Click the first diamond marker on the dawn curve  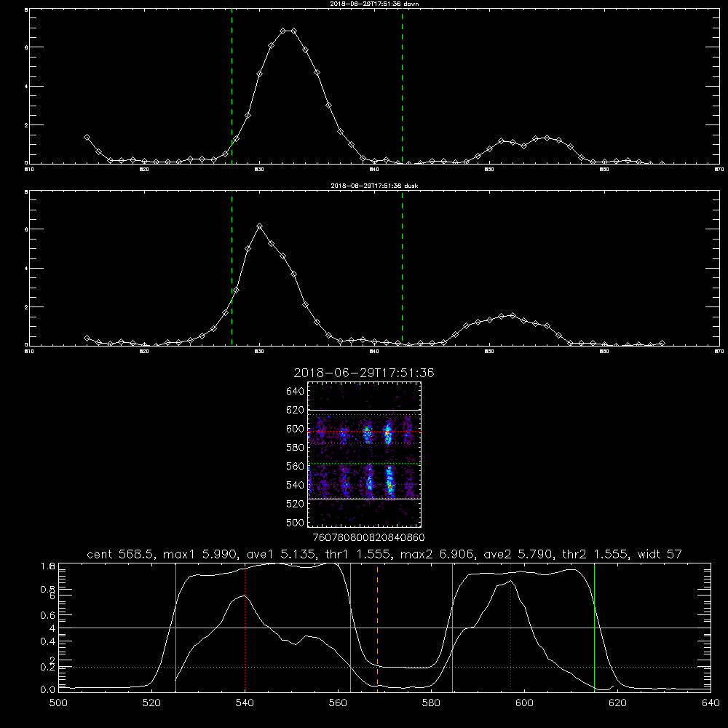pos(87,138)
